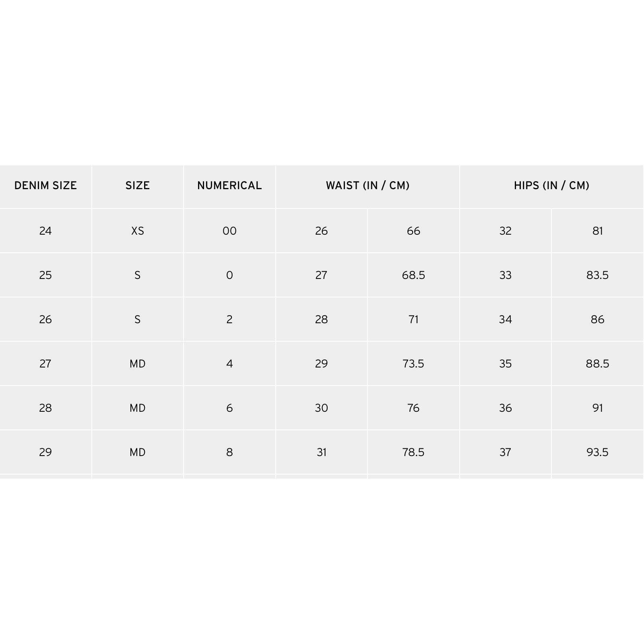Screen dimensions: 644x644
Task: Click hips value 36 inches
Action: coord(506,408)
